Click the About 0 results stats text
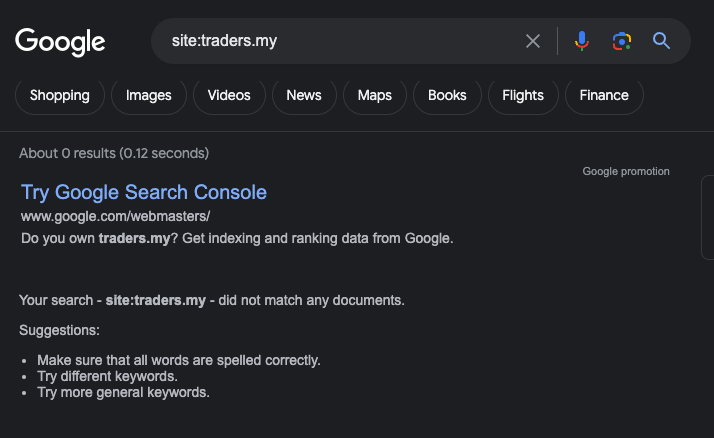The image size is (714, 438). tap(114, 153)
